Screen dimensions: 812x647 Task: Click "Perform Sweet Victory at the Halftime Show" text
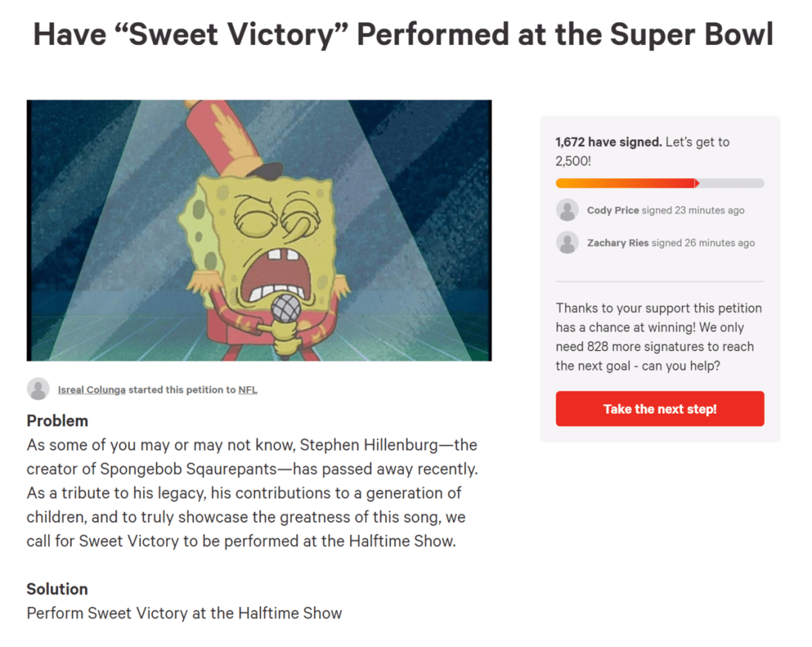pyautogui.click(x=184, y=613)
